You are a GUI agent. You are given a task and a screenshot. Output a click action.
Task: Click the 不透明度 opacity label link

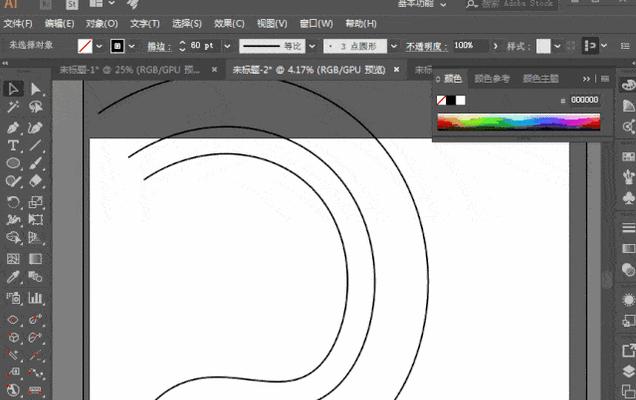point(427,47)
